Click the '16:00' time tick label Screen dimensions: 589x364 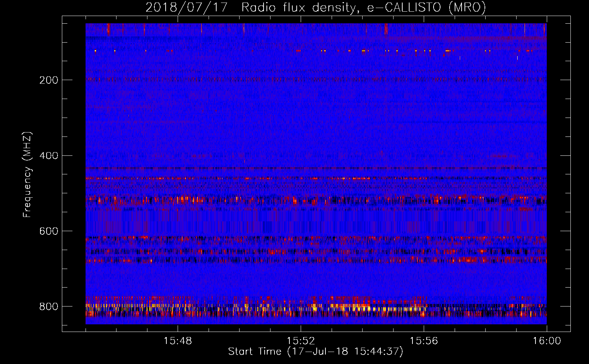(547, 341)
